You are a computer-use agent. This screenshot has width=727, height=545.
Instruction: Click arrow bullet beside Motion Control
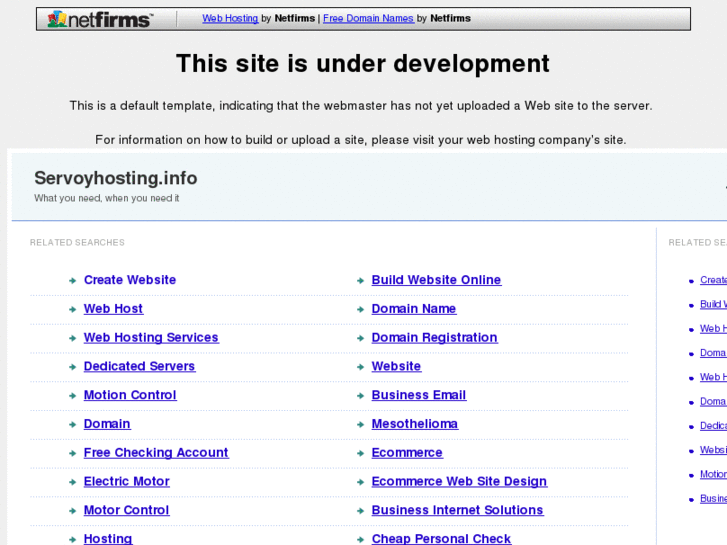pyautogui.click(x=72, y=396)
